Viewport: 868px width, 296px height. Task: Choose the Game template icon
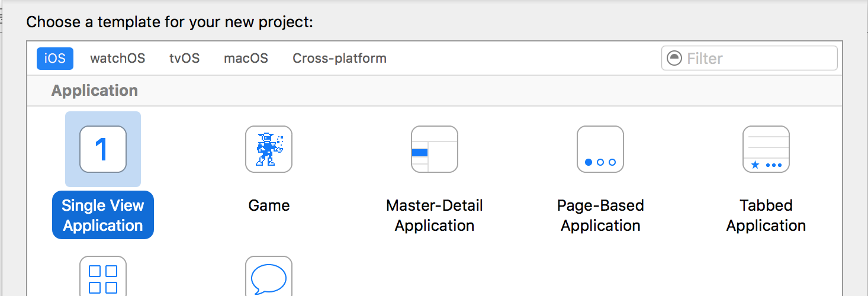(269, 149)
